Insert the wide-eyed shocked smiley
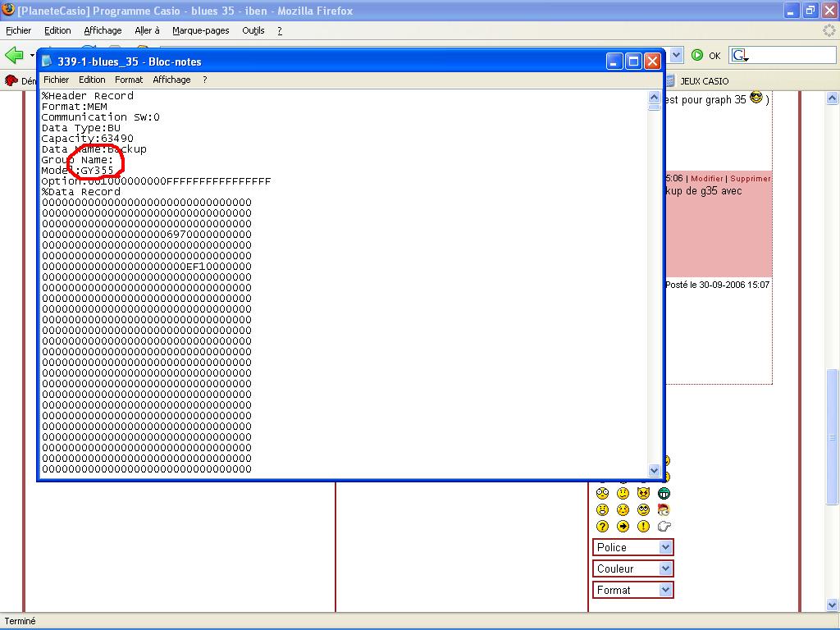The image size is (840, 630). pos(602,493)
